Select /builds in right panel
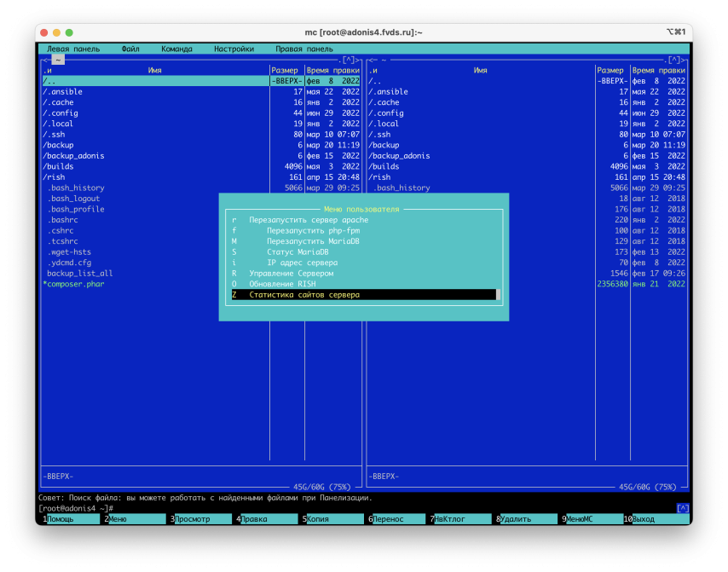The width and height of the screenshot is (728, 572). click(527, 167)
